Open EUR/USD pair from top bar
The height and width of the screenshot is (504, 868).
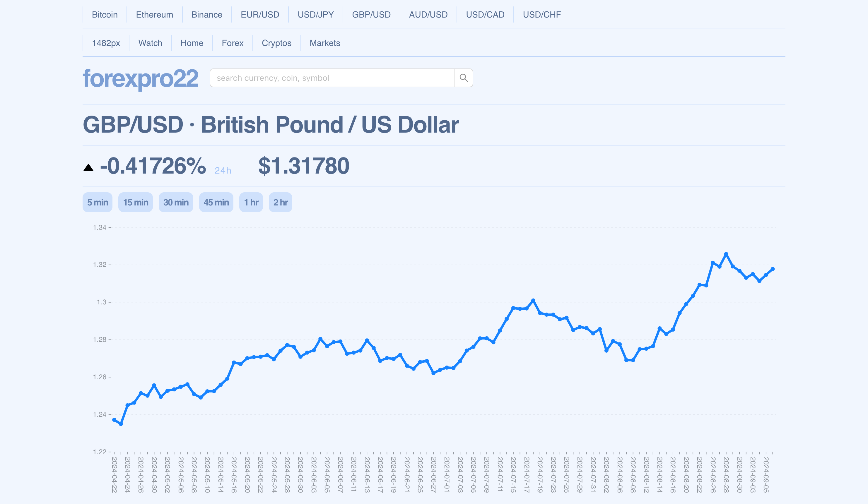point(260,14)
